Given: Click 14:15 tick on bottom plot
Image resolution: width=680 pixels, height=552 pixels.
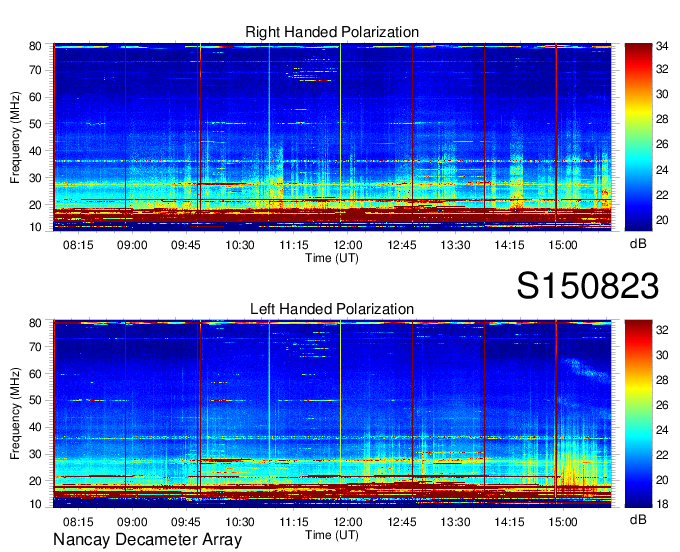Looking at the screenshot, I should pos(509,522).
